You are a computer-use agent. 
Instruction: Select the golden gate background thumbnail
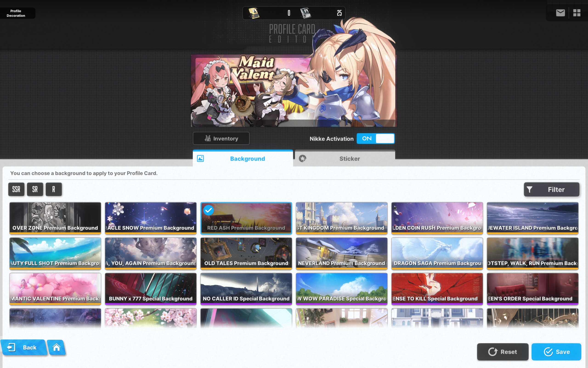[533, 318]
